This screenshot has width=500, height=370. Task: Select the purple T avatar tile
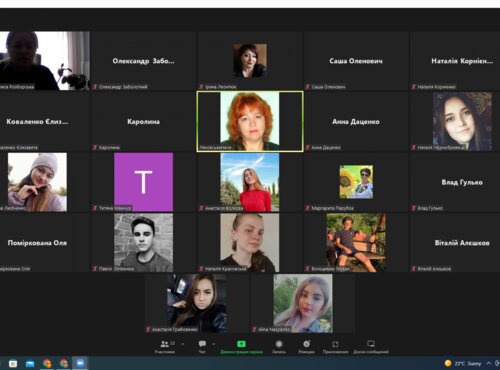pos(143,182)
